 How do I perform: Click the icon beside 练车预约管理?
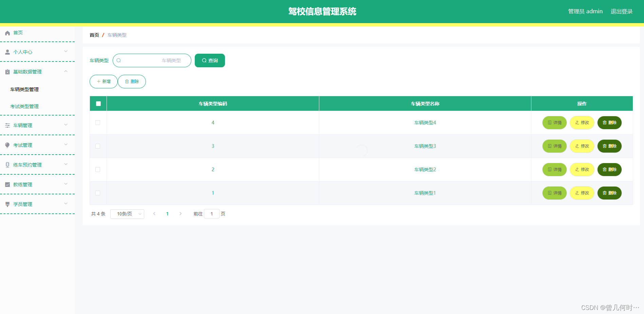click(x=7, y=165)
